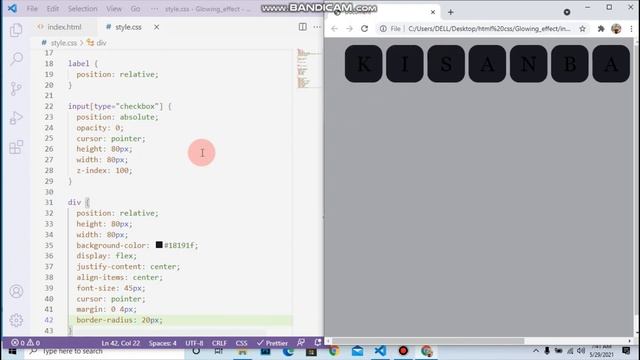Open the Manage gear icon

click(16, 320)
